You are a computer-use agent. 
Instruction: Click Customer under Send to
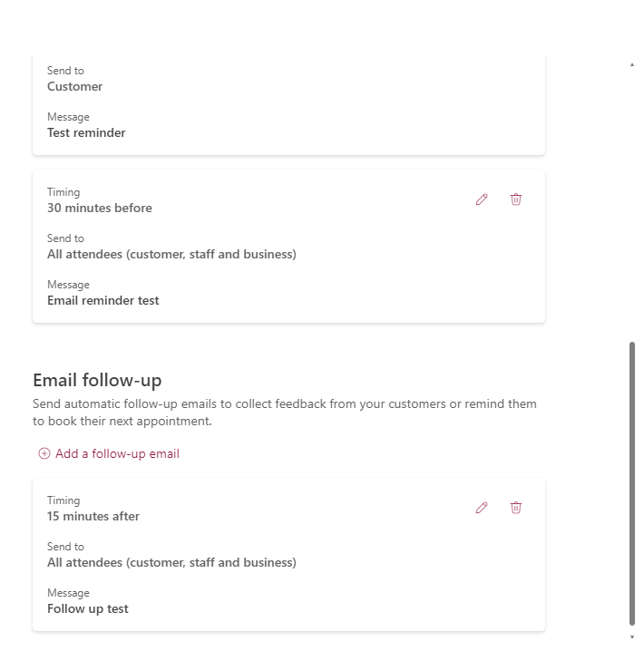tap(74, 86)
